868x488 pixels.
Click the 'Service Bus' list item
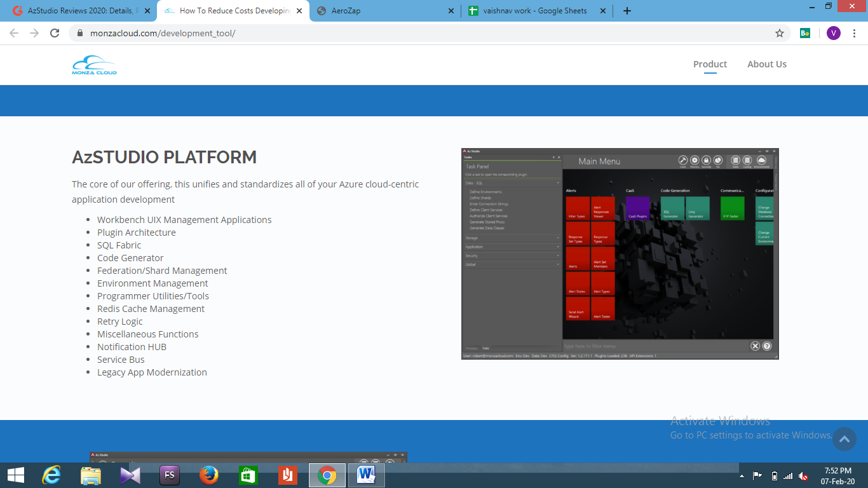(x=121, y=360)
